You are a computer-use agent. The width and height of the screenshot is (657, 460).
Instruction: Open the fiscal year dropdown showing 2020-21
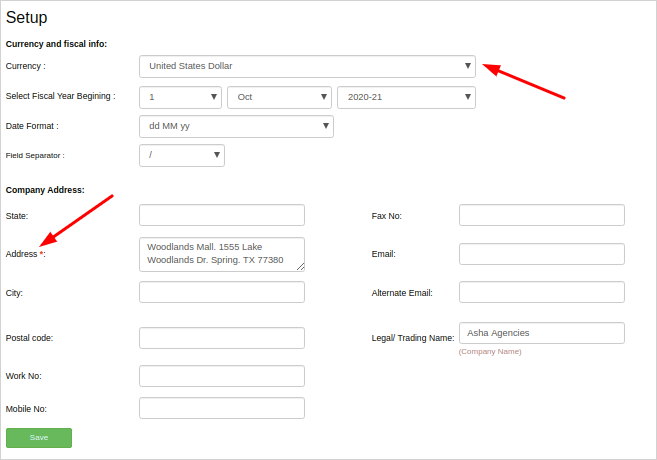tap(406, 97)
